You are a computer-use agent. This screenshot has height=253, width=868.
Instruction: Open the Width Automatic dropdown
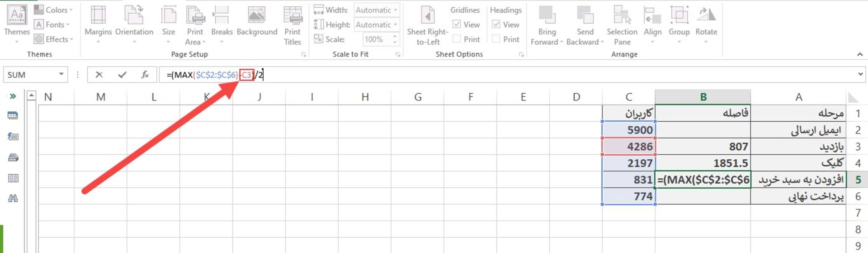click(x=376, y=10)
